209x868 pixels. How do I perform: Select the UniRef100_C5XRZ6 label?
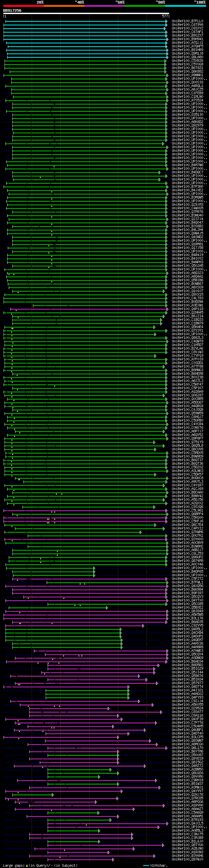coord(187,61)
